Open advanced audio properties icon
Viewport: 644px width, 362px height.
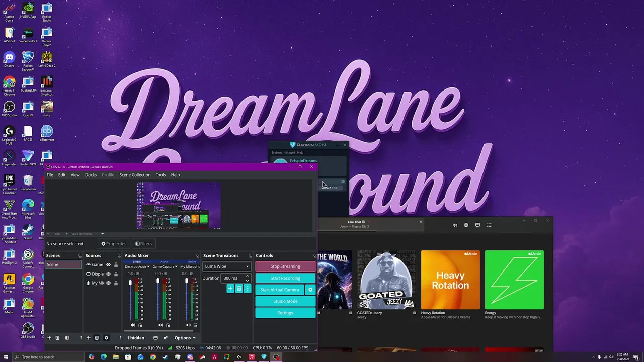click(x=165, y=338)
